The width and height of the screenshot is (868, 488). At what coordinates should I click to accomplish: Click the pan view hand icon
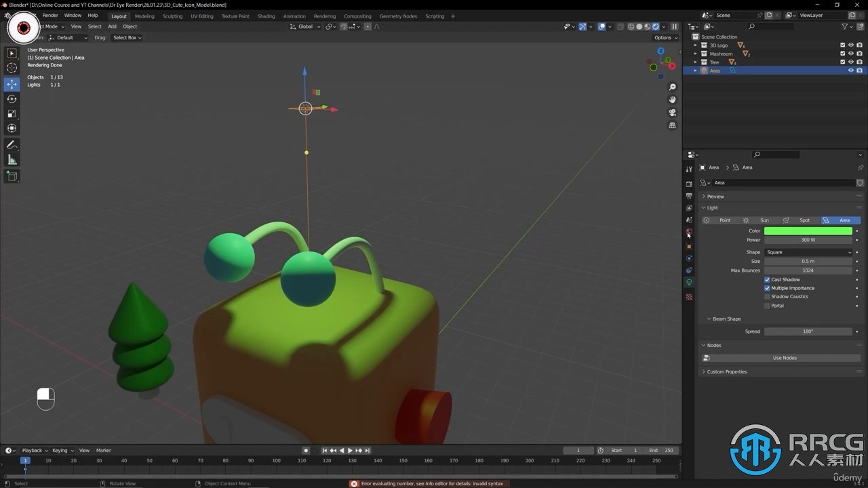(x=672, y=100)
